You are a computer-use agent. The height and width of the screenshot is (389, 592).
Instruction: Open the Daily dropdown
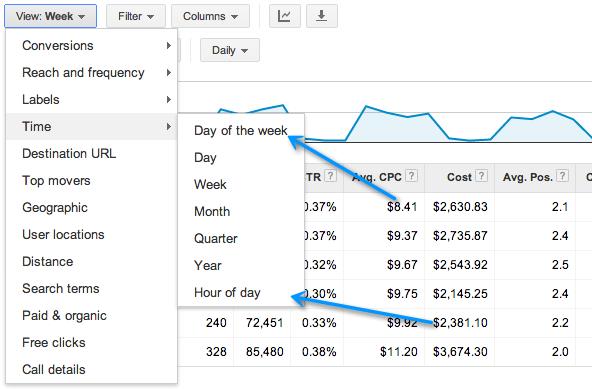230,50
